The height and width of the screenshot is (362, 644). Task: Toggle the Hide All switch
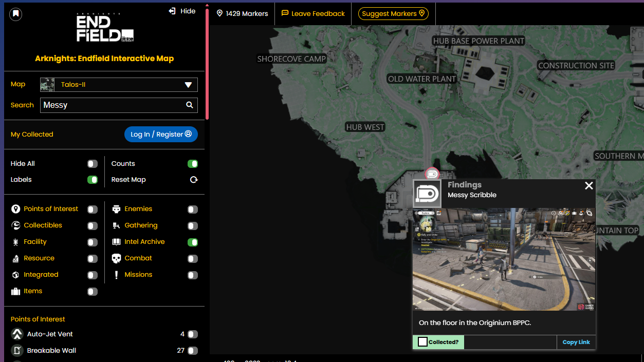click(x=93, y=164)
